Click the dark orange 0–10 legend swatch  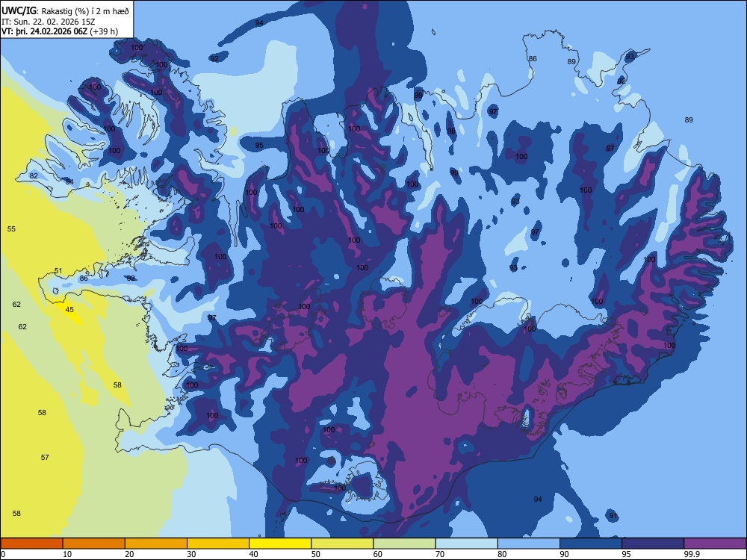pos(31,544)
